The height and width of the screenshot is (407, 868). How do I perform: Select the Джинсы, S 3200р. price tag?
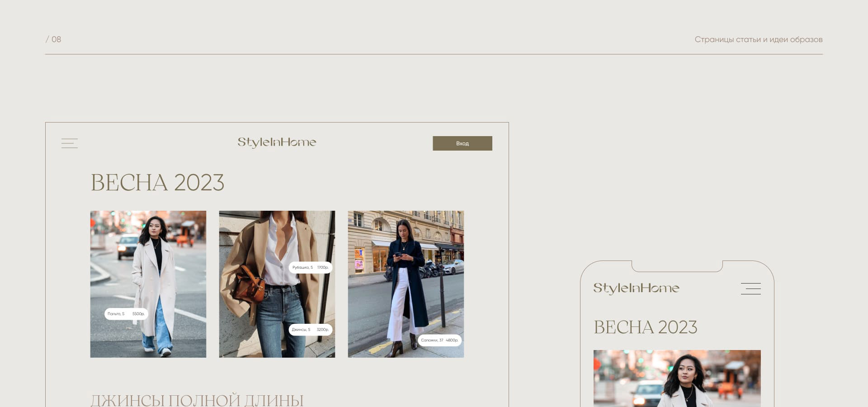click(311, 330)
